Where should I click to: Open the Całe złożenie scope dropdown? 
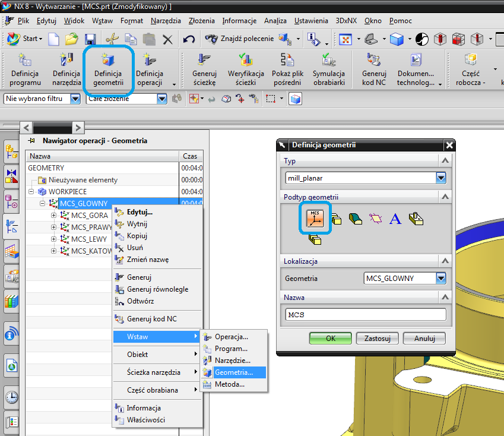point(162,99)
